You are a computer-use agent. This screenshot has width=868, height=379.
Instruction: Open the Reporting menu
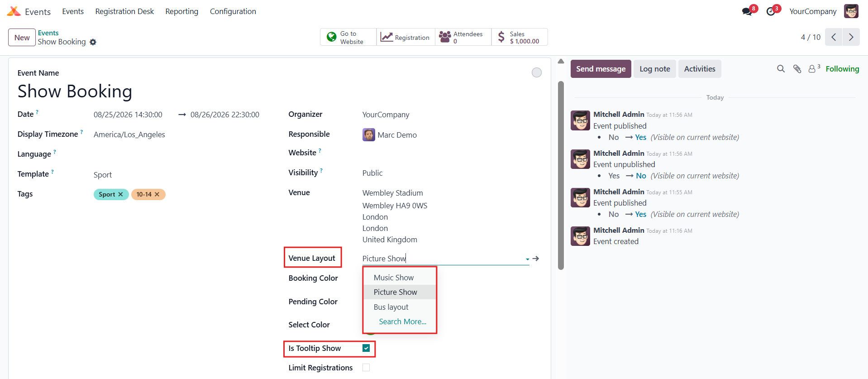(182, 11)
